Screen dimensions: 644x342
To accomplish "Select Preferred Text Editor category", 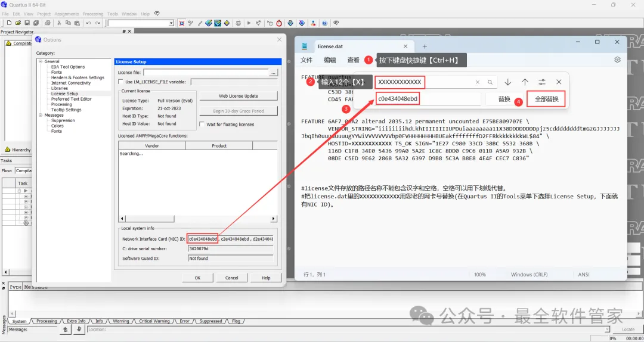I will click(71, 99).
